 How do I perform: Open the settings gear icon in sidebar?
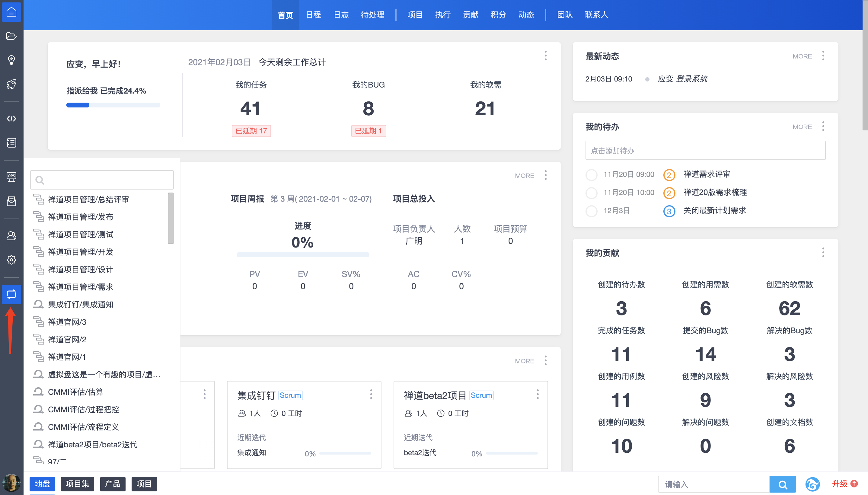(11, 260)
